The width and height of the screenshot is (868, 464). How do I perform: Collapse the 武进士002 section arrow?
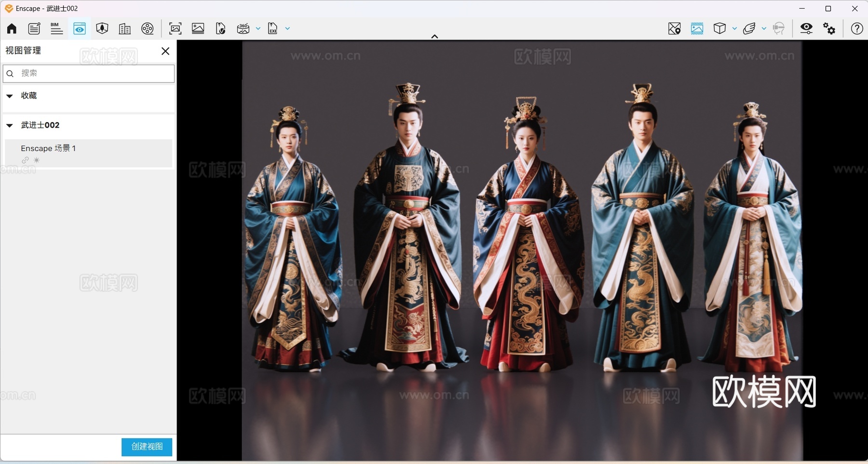[9, 125]
